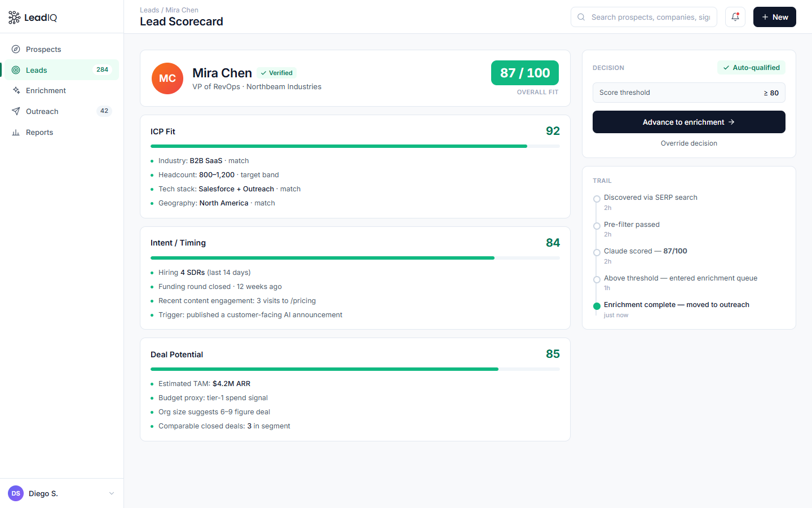This screenshot has height=508, width=812.
Task: Click the 'Hiring 4 SDRs' line
Action: coord(205,273)
